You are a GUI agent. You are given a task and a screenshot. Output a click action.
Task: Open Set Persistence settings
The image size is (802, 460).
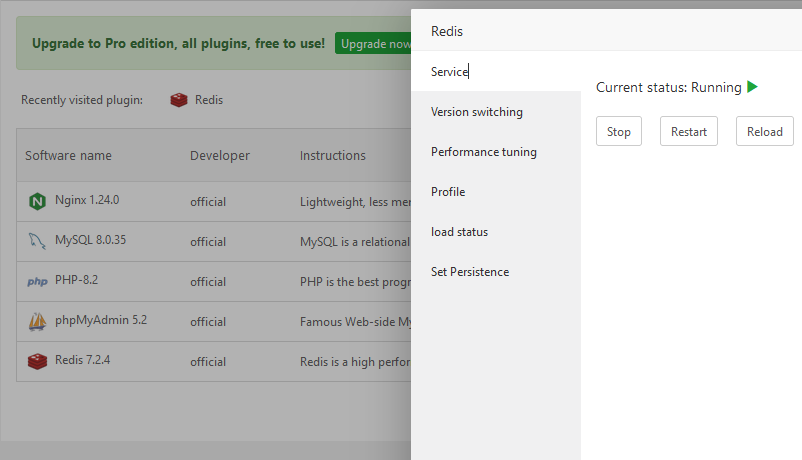click(470, 272)
